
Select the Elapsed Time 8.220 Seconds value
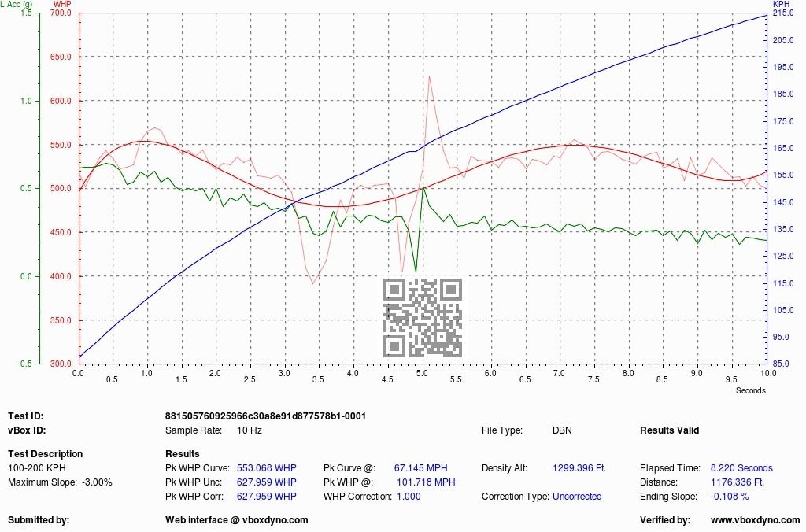(x=741, y=467)
